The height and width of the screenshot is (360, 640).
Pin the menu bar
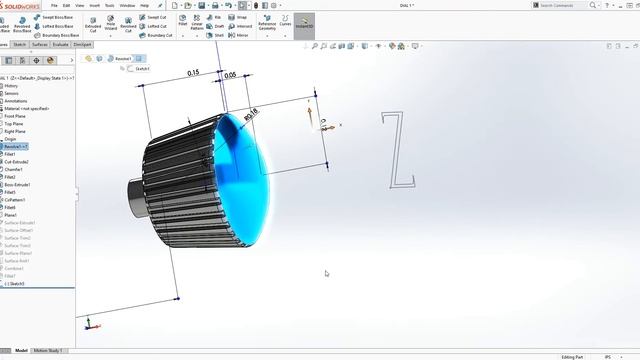[160, 6]
